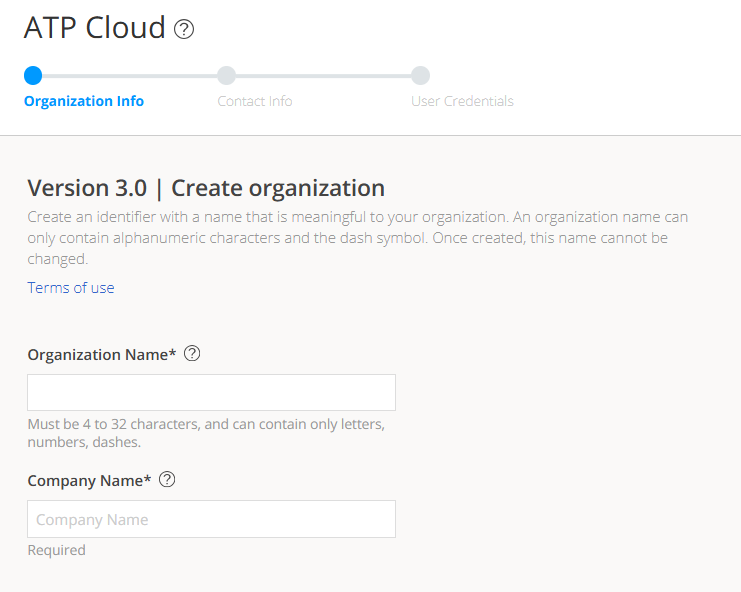Focus the Organization Name input field
The height and width of the screenshot is (592, 741).
click(x=211, y=393)
